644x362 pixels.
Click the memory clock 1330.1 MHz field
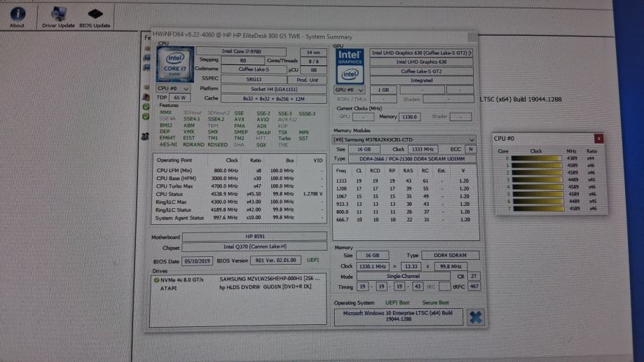point(372,266)
